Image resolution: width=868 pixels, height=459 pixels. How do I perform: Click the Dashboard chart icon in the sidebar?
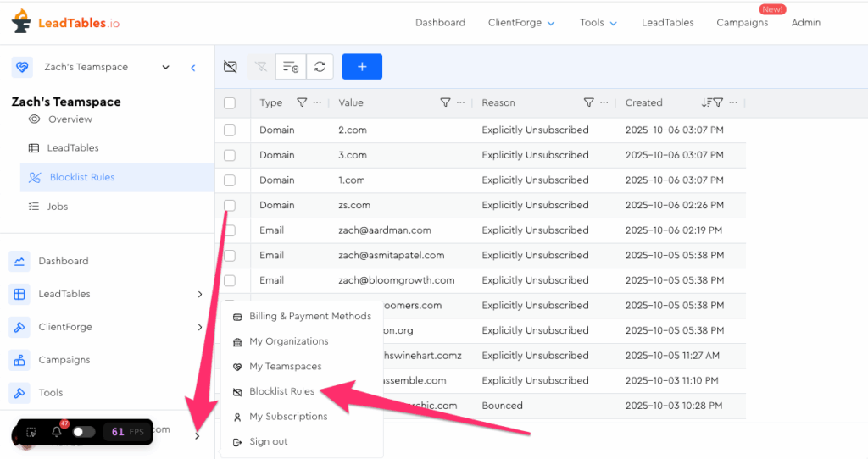tap(19, 262)
